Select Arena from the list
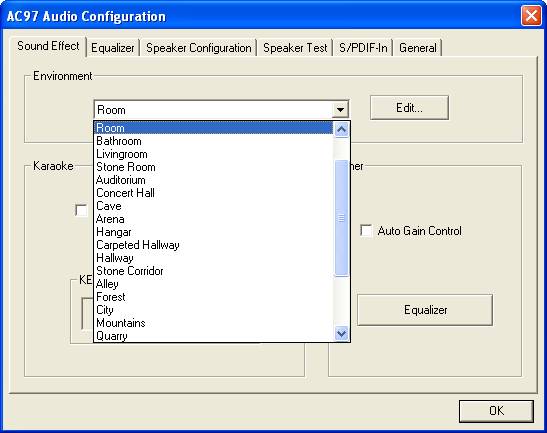547x433 pixels. tap(214, 219)
